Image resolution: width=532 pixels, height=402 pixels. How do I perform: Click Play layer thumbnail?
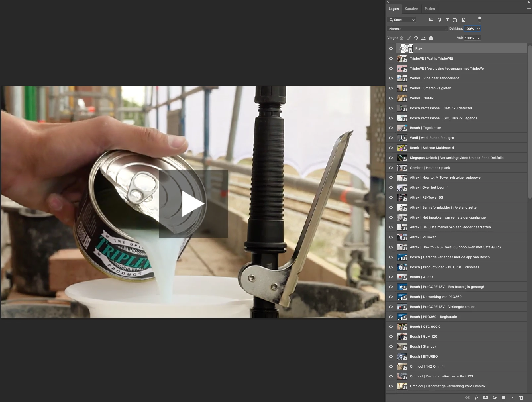[x=407, y=48]
